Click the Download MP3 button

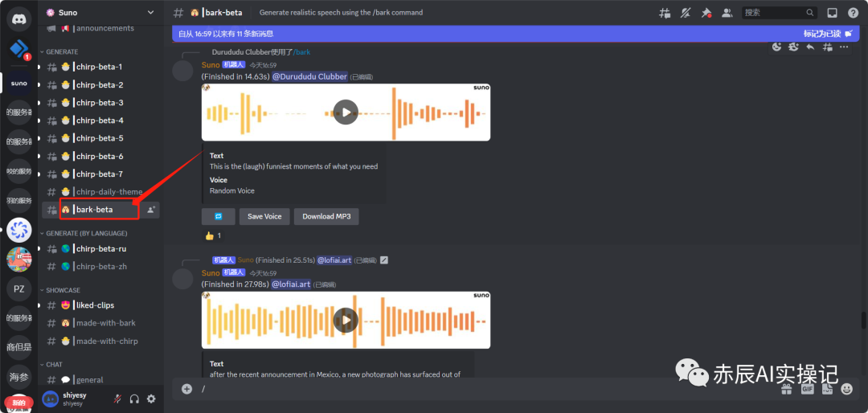click(x=326, y=216)
